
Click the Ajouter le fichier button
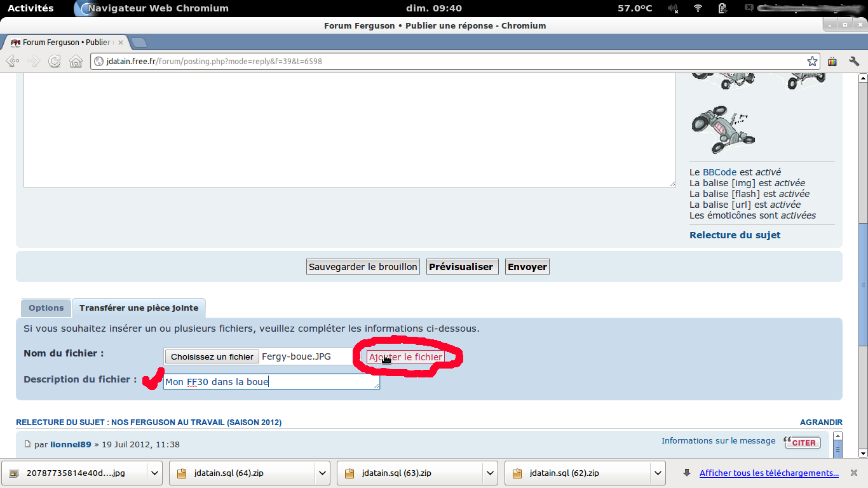[x=405, y=357]
